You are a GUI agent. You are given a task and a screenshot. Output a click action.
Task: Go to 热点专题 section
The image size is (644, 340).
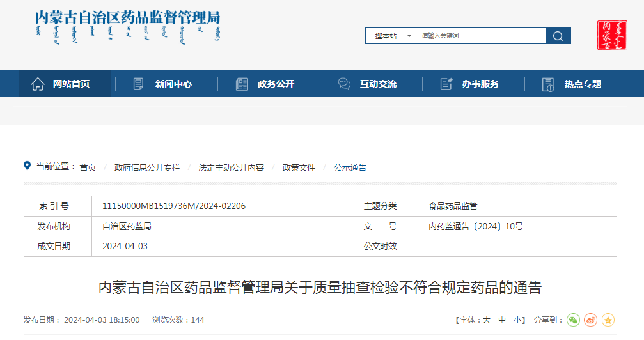pos(583,84)
